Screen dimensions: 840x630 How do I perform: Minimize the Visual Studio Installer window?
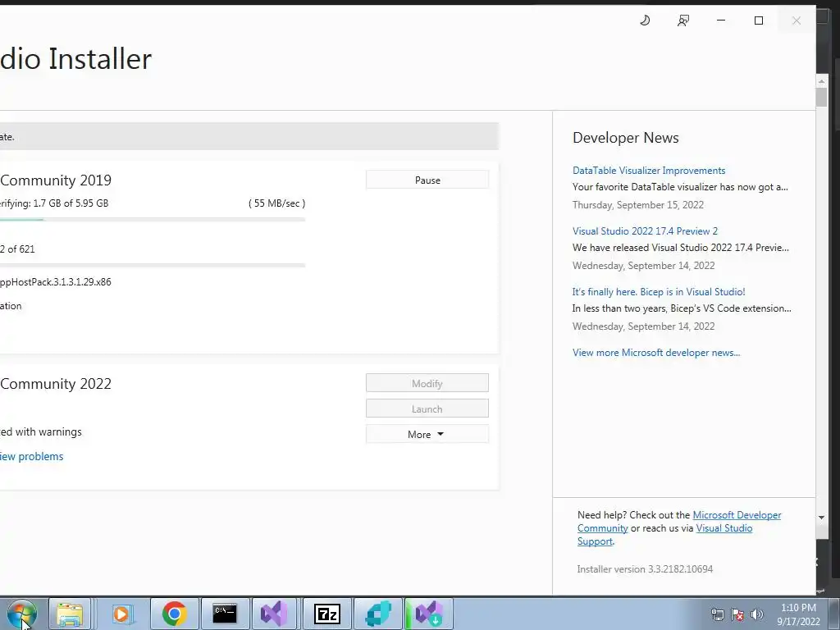tap(721, 21)
